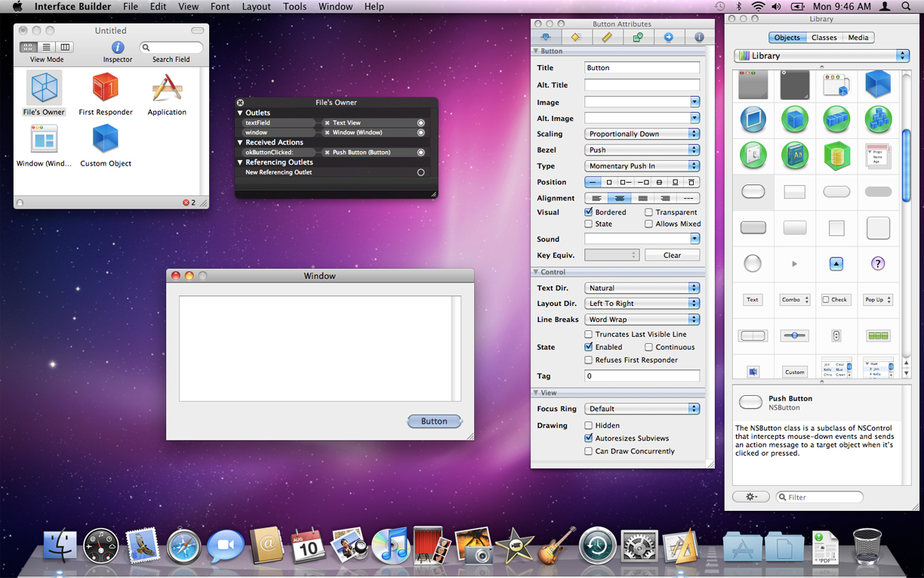This screenshot has height=578, width=924.
Task: Select disclosure triangle object in Library
Action: tap(794, 264)
